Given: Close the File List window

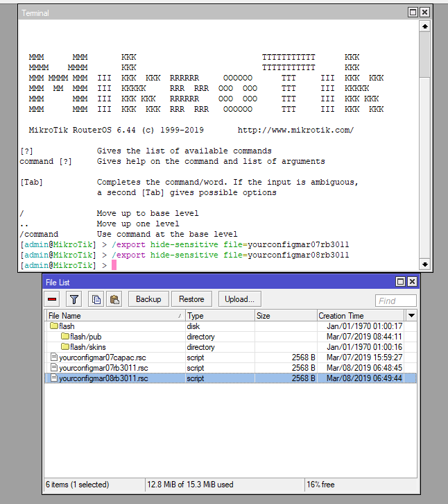Looking at the screenshot, I should click(x=412, y=282).
